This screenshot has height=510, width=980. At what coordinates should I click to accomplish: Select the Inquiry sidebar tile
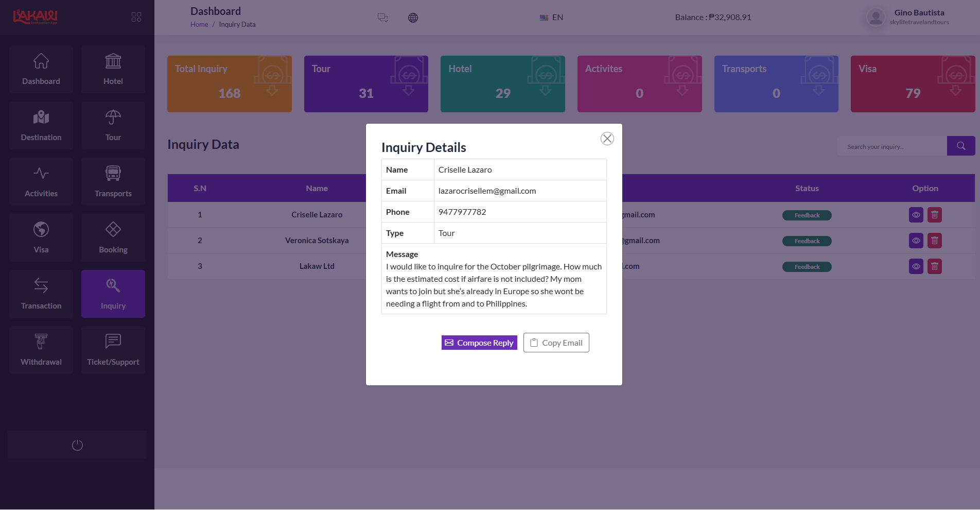tap(113, 294)
